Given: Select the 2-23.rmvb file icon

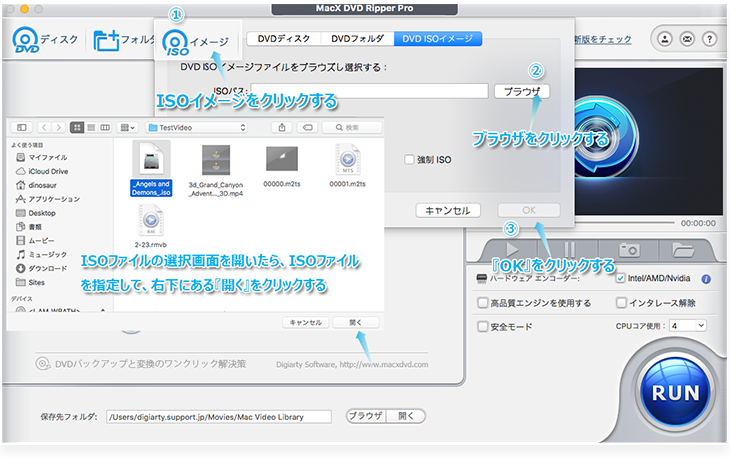Looking at the screenshot, I should [x=151, y=220].
